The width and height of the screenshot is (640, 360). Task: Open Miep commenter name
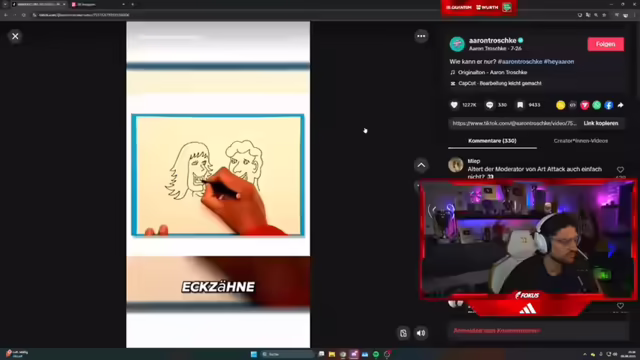click(x=473, y=161)
